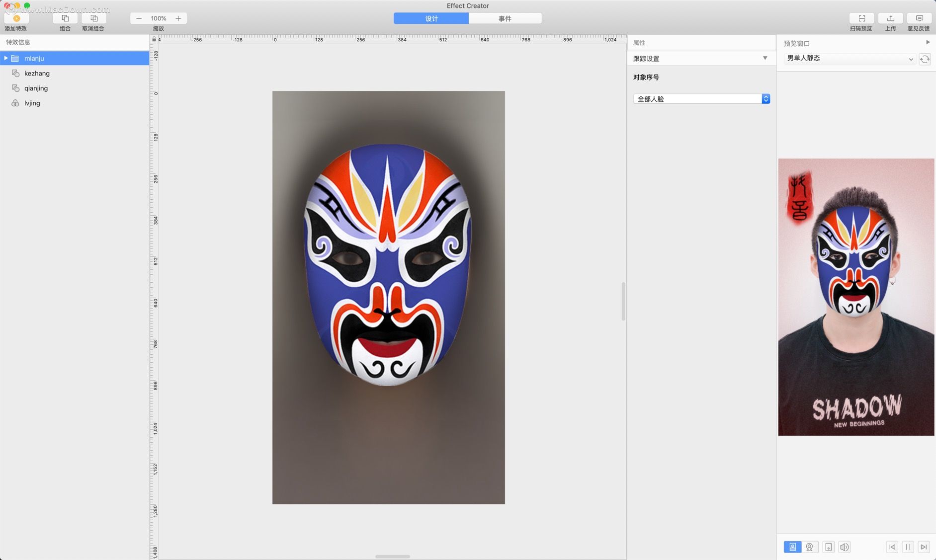This screenshot has width=936, height=560.
Task: Refresh the preview window
Action: click(925, 59)
